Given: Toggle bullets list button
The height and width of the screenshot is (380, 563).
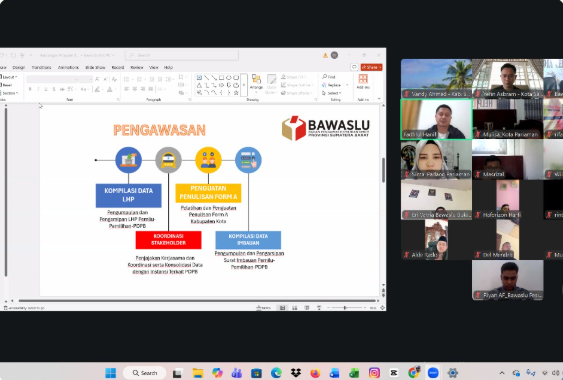Looking at the screenshot, I should (x=127, y=79).
